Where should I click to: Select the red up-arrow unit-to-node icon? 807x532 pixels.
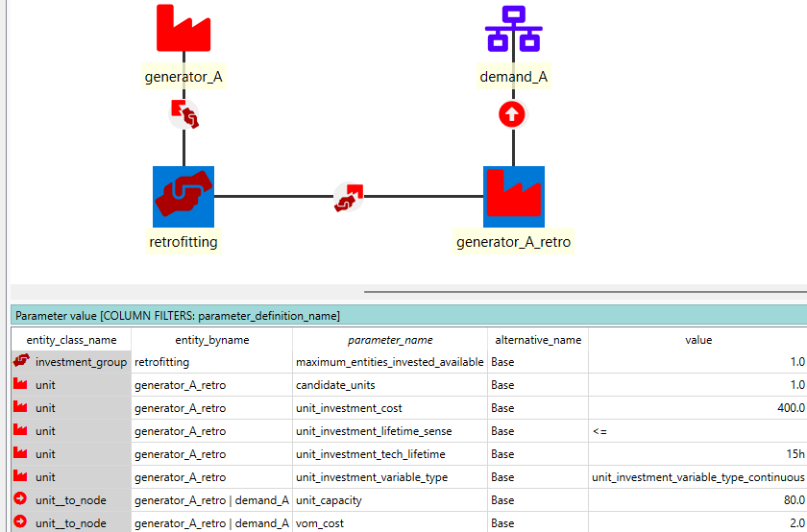coord(511,114)
